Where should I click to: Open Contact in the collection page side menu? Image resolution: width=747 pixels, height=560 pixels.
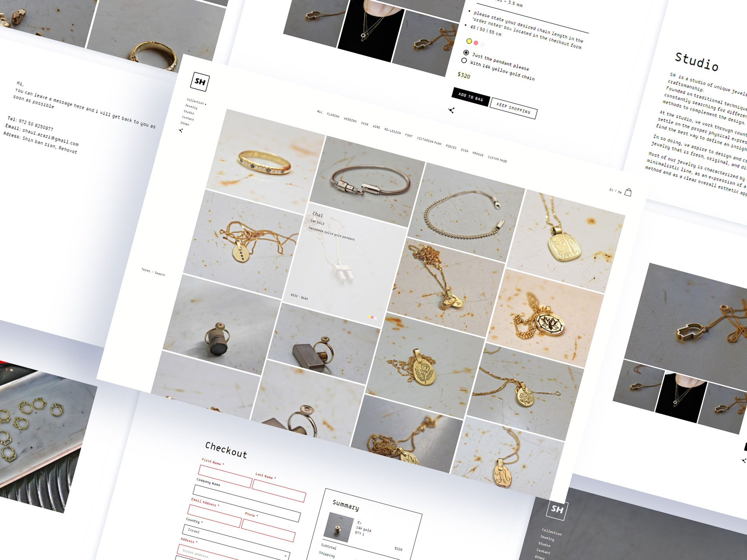click(x=188, y=118)
